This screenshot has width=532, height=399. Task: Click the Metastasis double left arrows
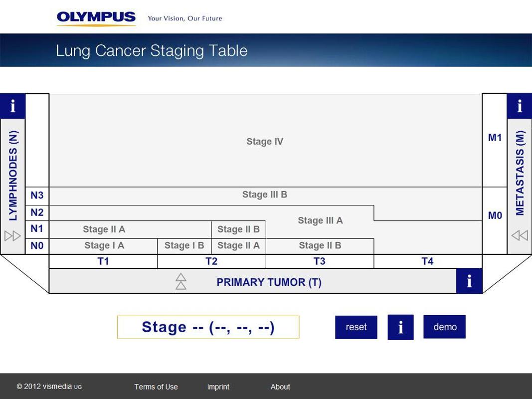[520, 235]
